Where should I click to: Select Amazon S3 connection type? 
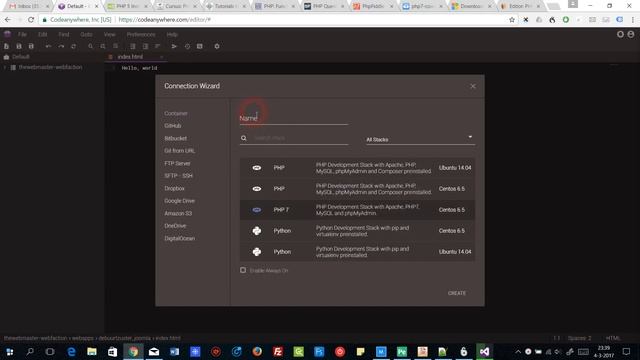tap(178, 213)
